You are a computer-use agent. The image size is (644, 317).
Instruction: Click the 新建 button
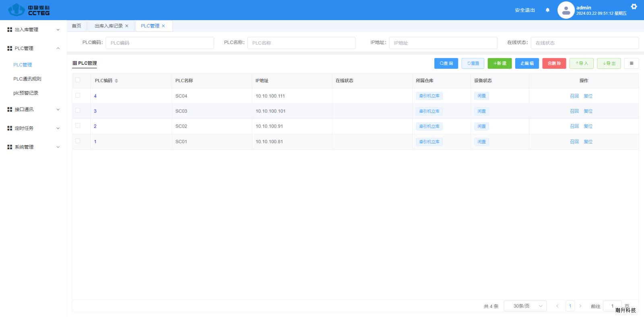pyautogui.click(x=500, y=63)
